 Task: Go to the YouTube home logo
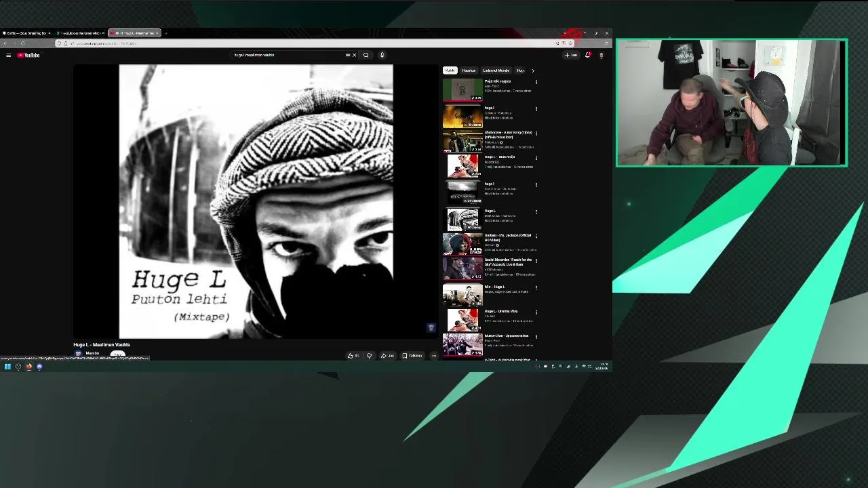[x=28, y=55]
